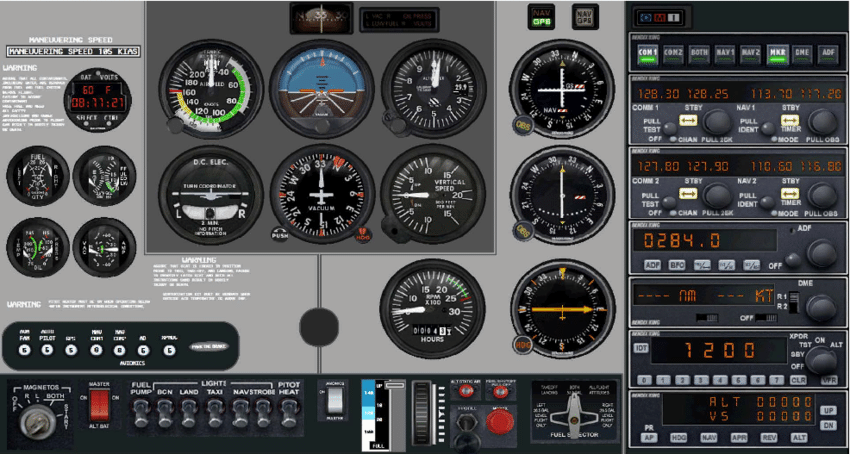850x454 pixels.
Task: Flip the STROBE light switch
Action: 264,413
